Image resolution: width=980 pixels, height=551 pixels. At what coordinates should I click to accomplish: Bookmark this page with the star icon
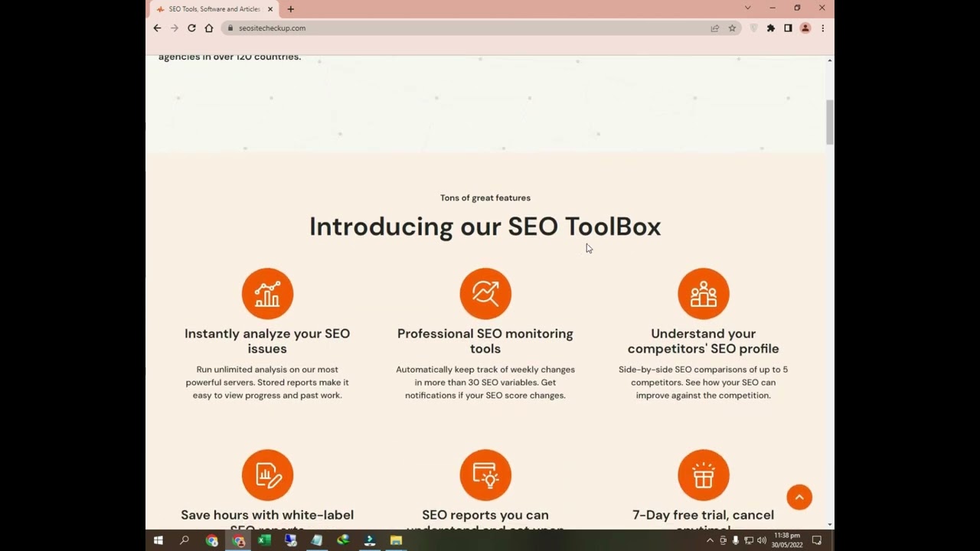[x=732, y=28]
